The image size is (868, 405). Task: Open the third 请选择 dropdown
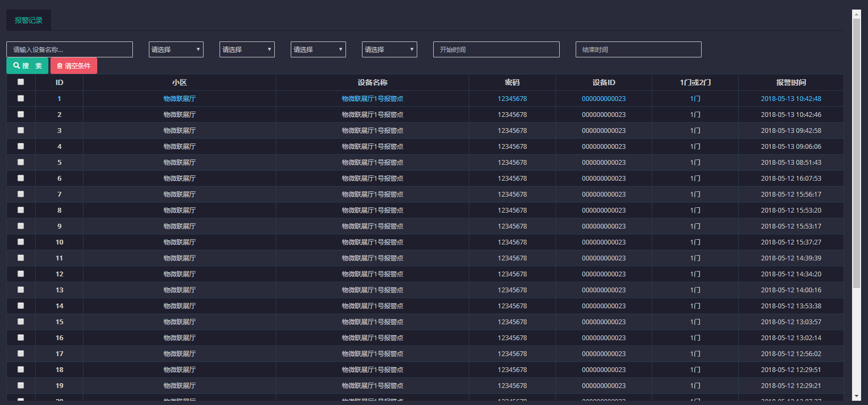point(318,49)
